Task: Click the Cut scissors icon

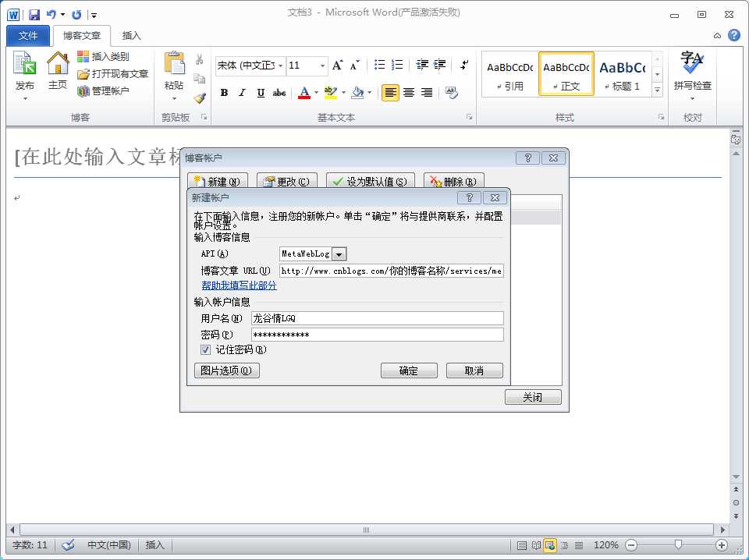Action: 200,59
